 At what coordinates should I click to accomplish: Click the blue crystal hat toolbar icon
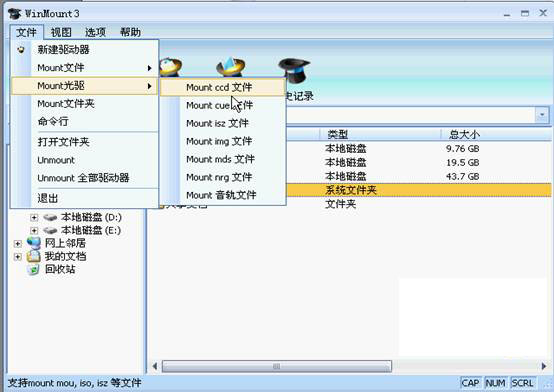click(x=231, y=67)
